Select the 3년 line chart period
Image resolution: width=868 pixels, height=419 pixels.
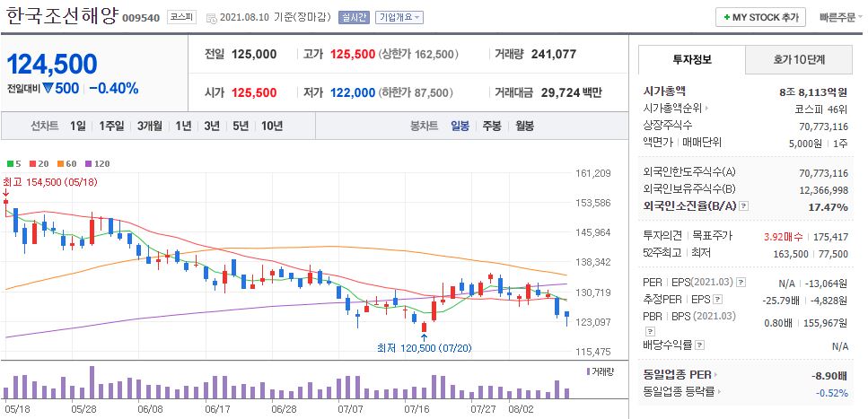click(212, 127)
